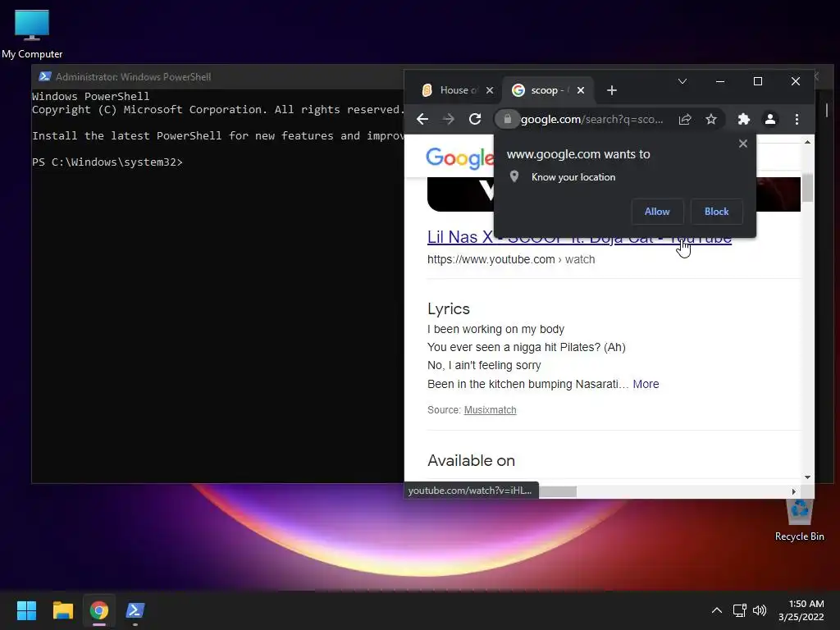Click the vertical scrollbar thumb in Chrome

tap(807, 188)
